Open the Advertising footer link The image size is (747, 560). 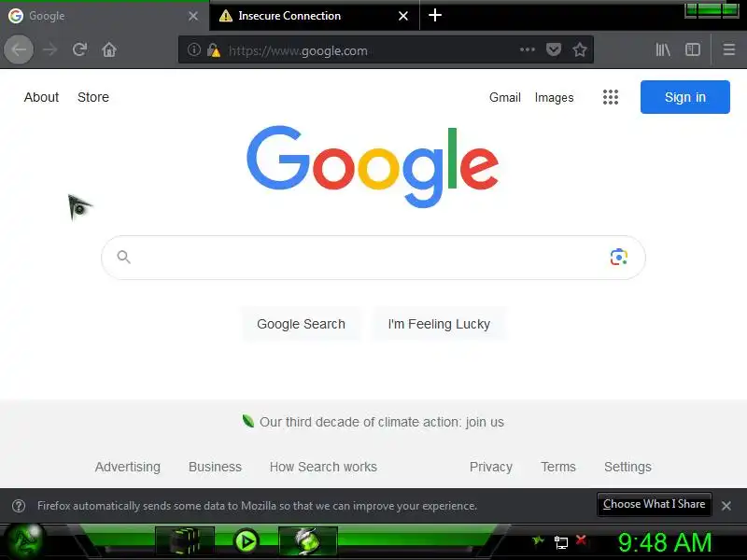click(x=128, y=467)
